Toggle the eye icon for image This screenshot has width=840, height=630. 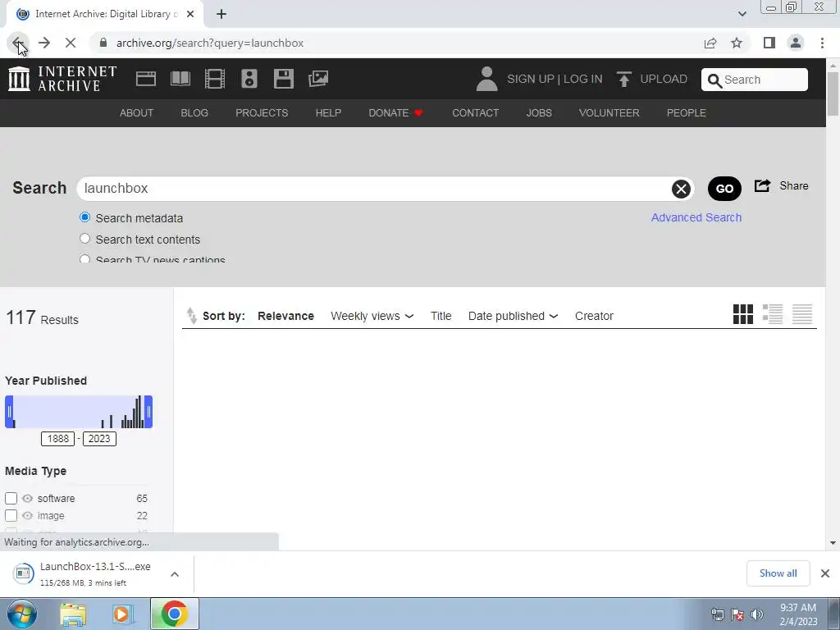pyautogui.click(x=27, y=515)
